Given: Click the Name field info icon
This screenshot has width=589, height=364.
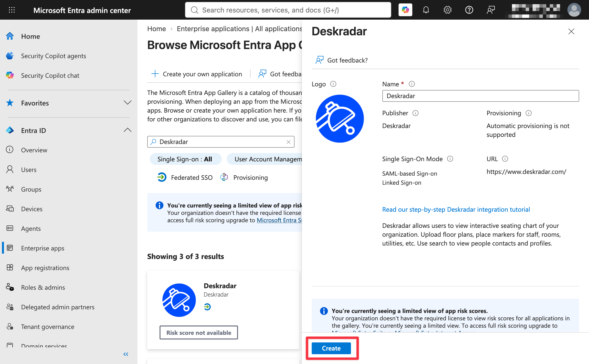Looking at the screenshot, I should [412, 84].
